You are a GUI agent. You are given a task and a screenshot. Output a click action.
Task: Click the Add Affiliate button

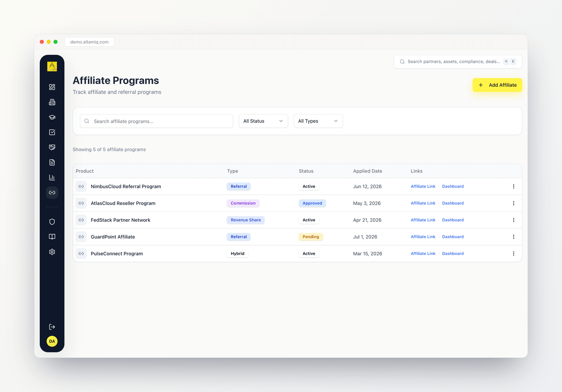pyautogui.click(x=497, y=85)
